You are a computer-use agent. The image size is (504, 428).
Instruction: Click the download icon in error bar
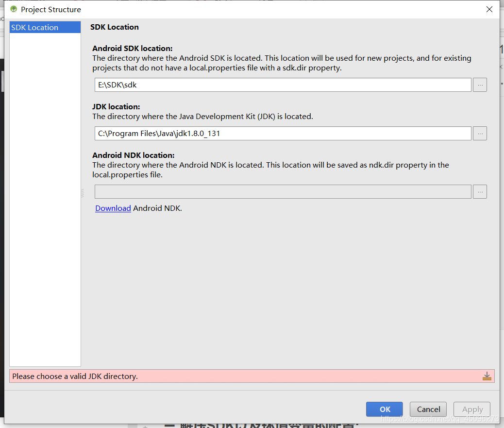point(487,376)
